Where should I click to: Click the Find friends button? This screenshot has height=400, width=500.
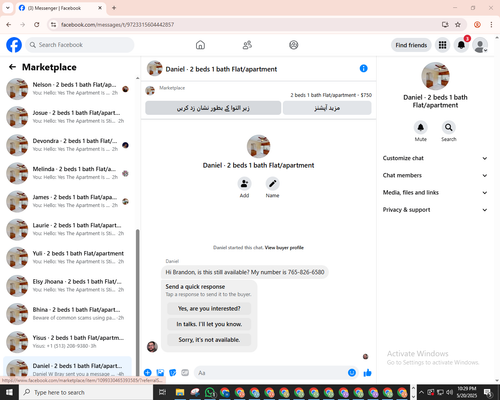pyautogui.click(x=411, y=45)
